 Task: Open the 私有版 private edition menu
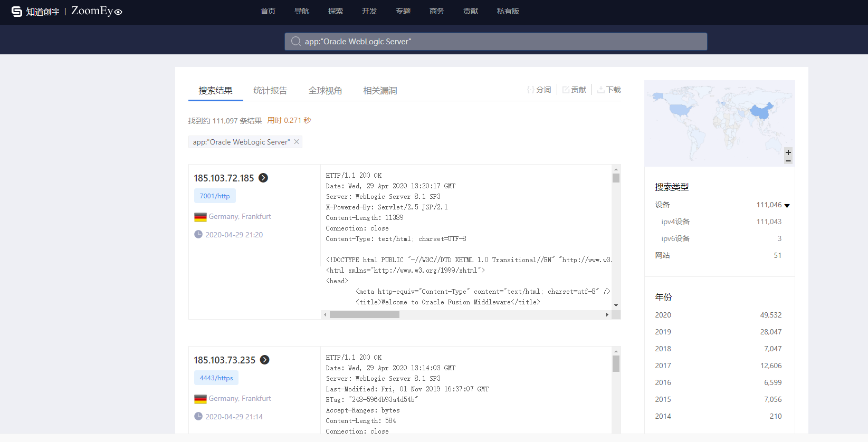508,11
